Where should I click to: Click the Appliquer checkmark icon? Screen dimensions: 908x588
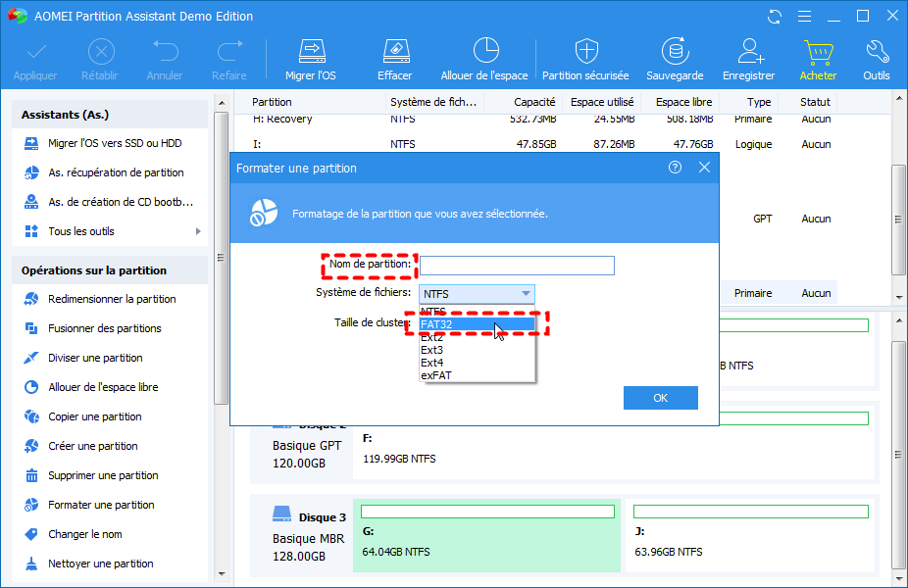36,52
